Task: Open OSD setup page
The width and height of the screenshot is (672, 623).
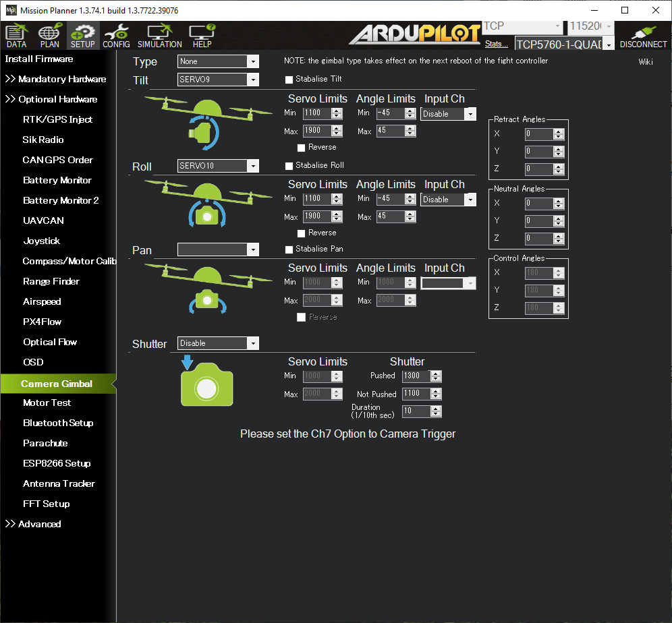Action: pyautogui.click(x=33, y=362)
